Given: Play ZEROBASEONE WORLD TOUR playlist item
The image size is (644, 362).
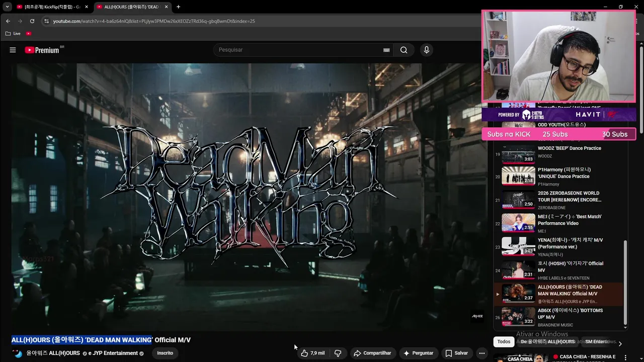Looking at the screenshot, I should (x=558, y=200).
